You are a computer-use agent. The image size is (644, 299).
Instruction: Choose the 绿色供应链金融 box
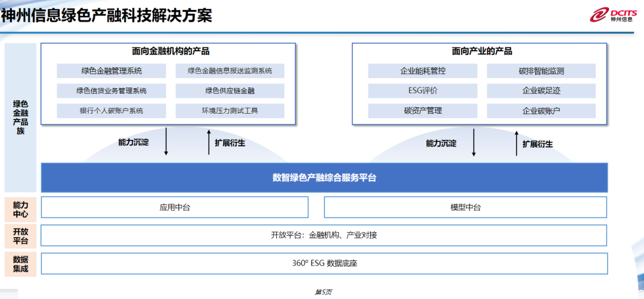click(x=230, y=91)
